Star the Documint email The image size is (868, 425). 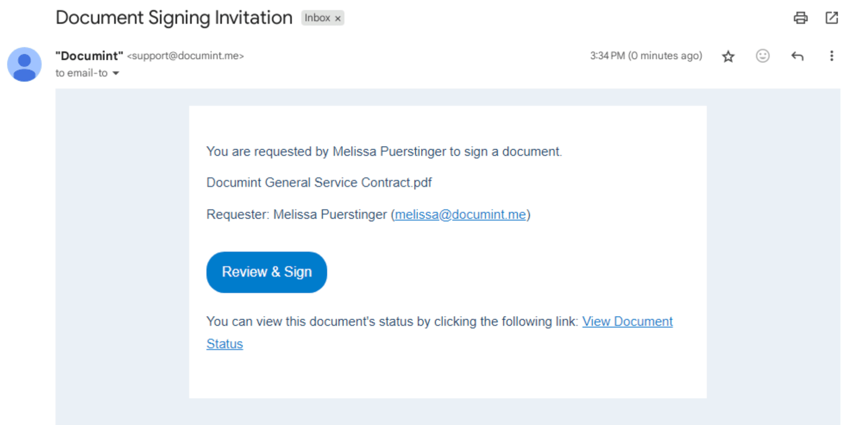[x=728, y=56]
